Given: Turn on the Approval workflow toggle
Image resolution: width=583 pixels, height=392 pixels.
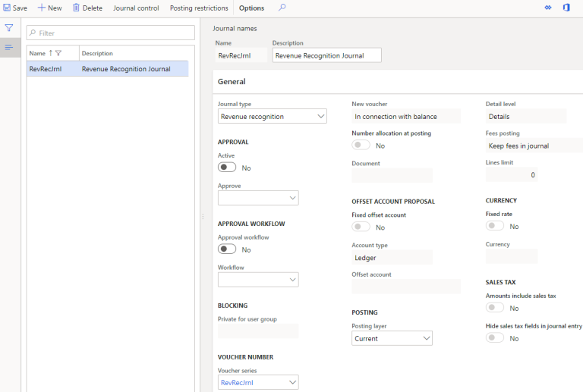Looking at the screenshot, I should pos(227,249).
